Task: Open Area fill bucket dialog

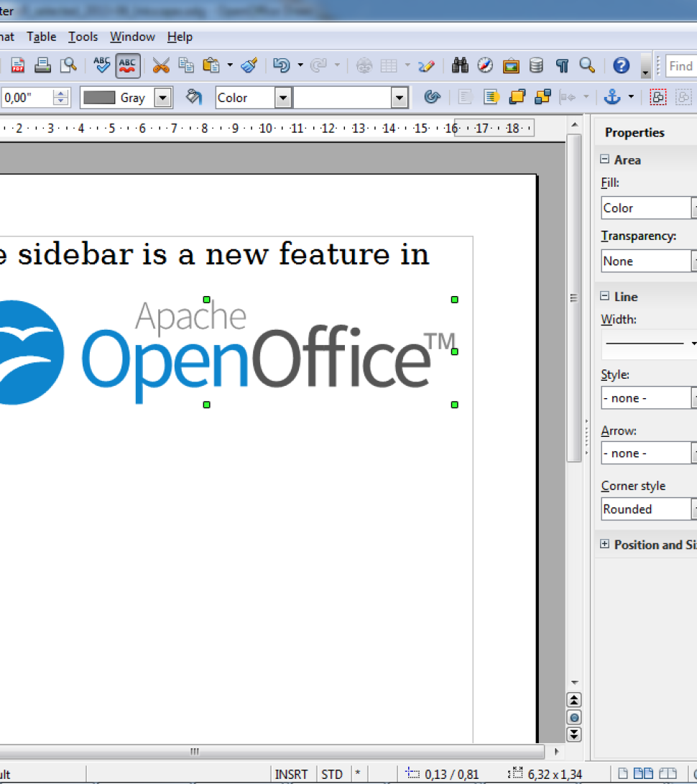Action: click(x=194, y=97)
